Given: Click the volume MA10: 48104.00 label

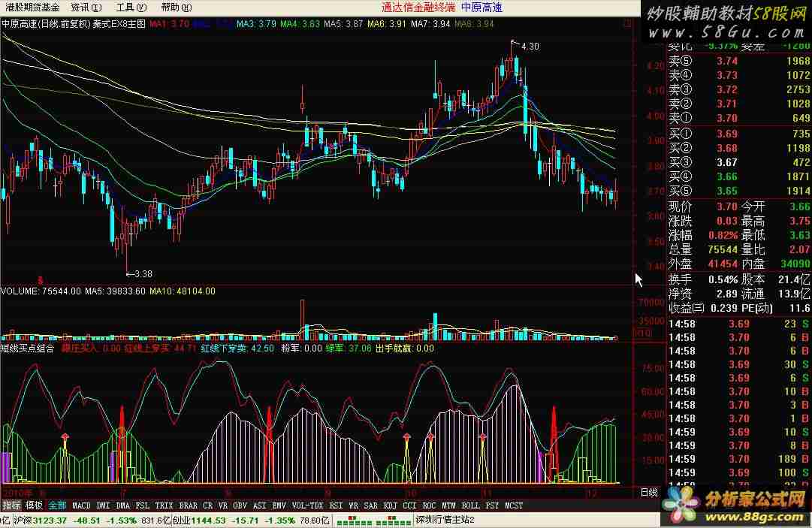Looking at the screenshot, I should point(183,291).
